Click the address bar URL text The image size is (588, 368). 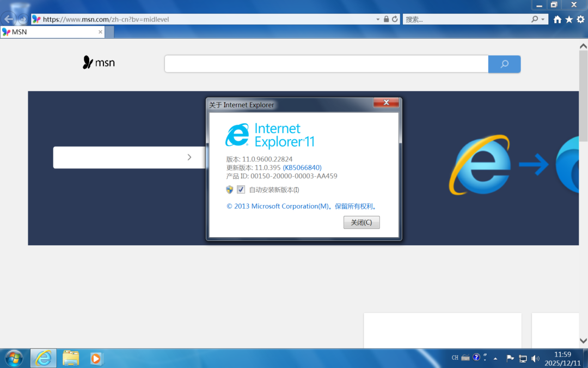(x=106, y=19)
